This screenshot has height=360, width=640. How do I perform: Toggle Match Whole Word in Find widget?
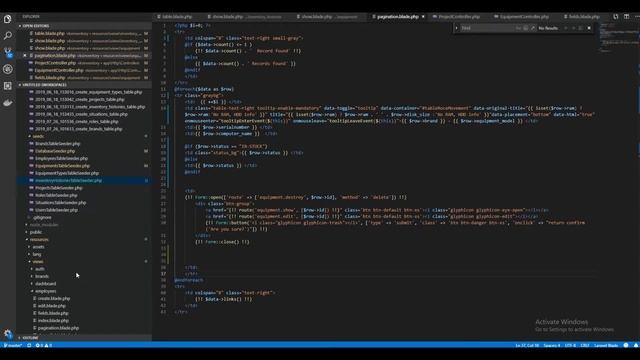point(525,28)
